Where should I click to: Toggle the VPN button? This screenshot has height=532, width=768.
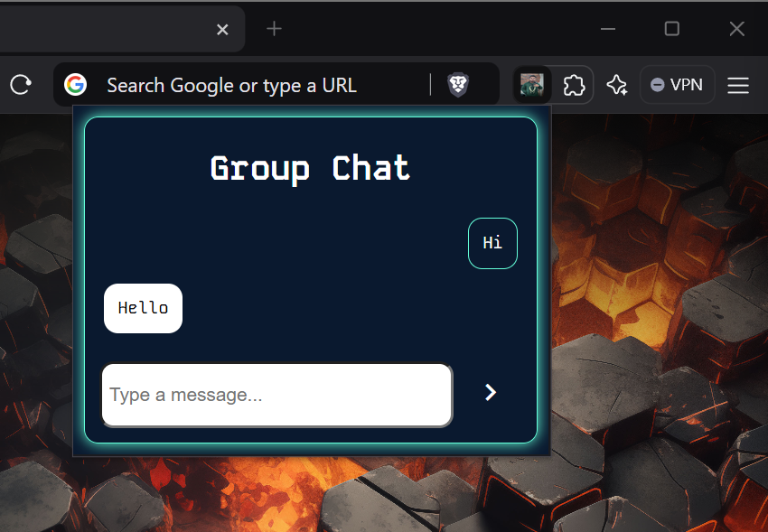677,85
